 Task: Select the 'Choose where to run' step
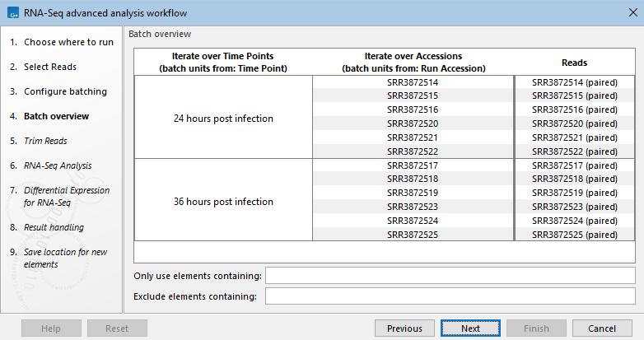tap(68, 42)
